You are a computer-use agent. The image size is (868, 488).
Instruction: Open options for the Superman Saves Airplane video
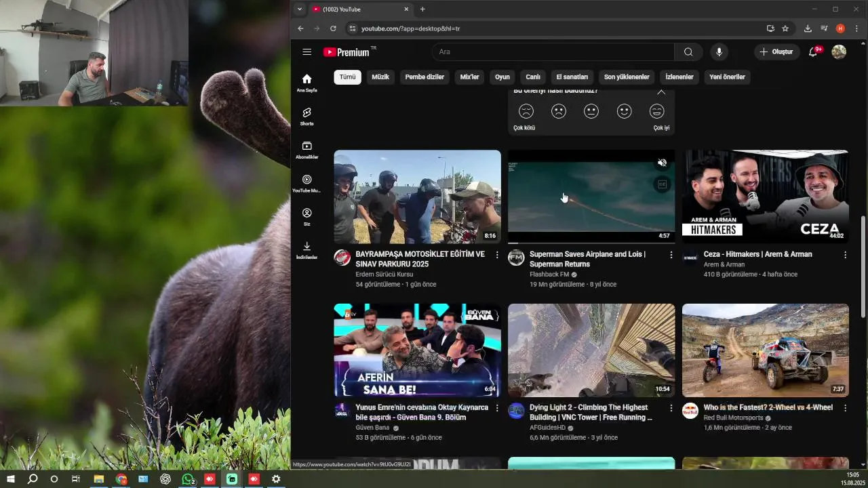671,255
